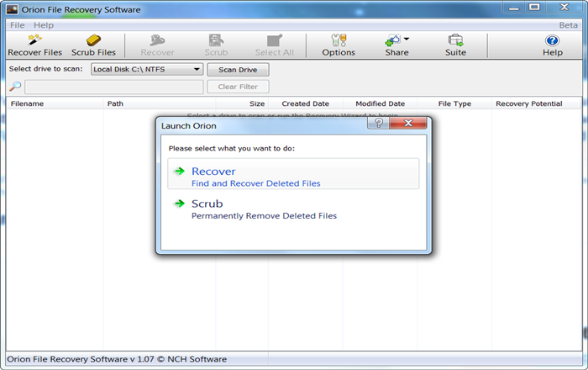Sort by the Created Date column
Screen dimensions: 588x370
[305, 103]
